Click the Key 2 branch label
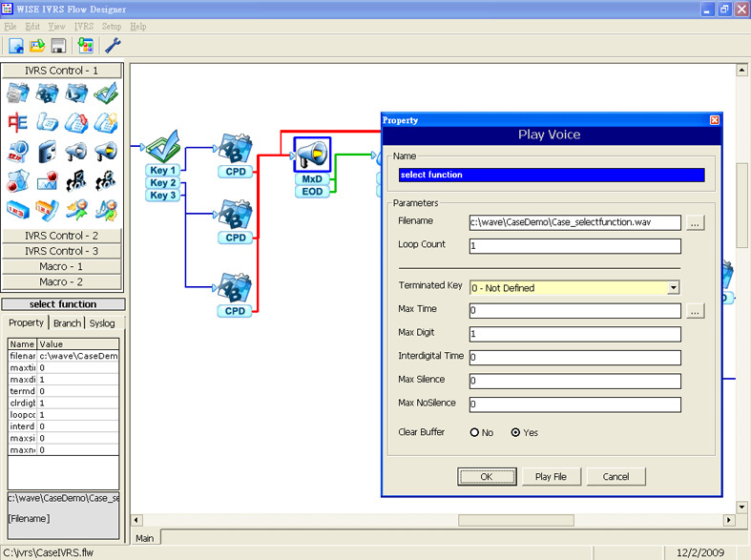This screenshot has height=560, width=751. 163,183
